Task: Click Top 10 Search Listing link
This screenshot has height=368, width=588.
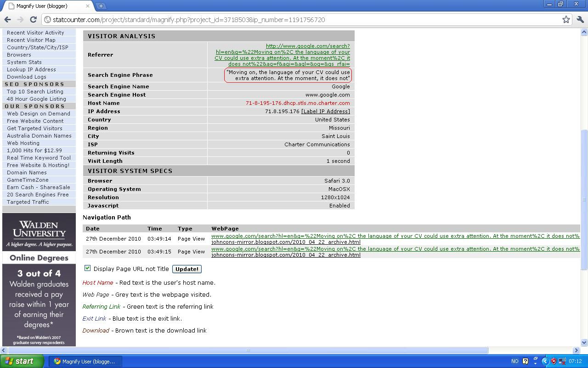Action: (35, 92)
